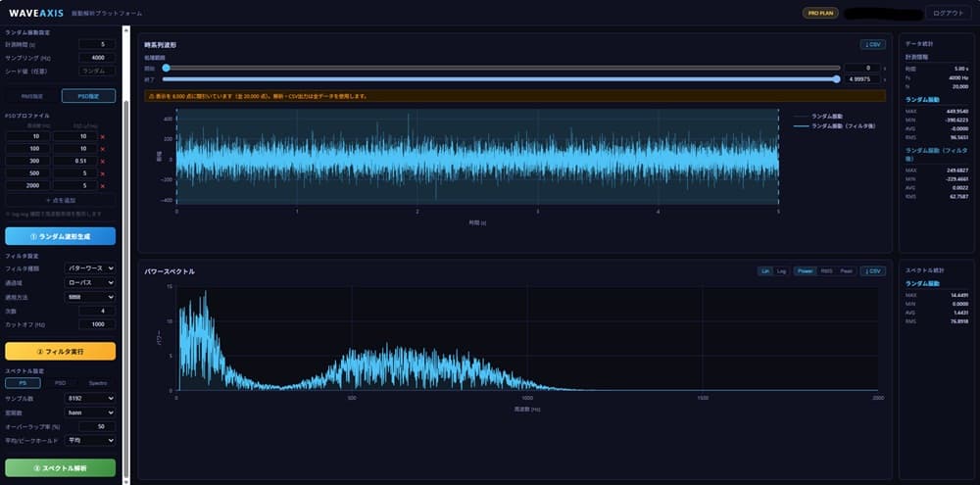
Task: Toggle the ランダム振動(フィルタ後) legend series
Action: tap(833, 126)
